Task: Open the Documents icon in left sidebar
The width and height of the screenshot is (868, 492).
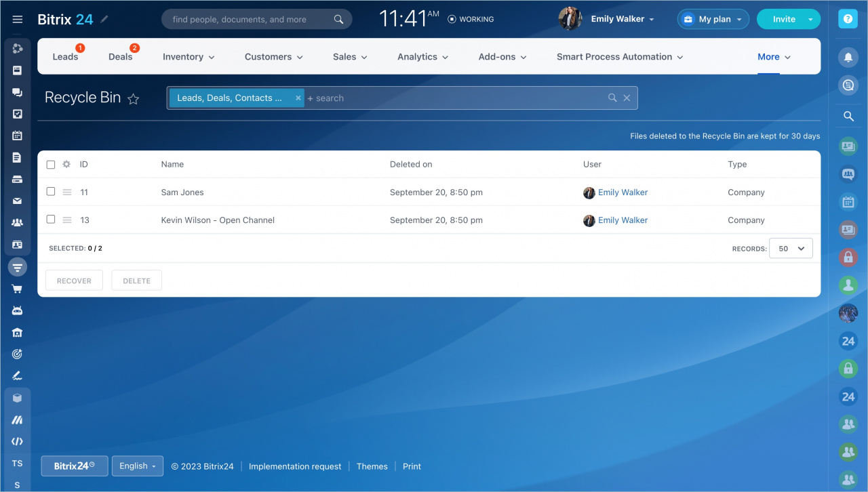Action: pos(18,157)
